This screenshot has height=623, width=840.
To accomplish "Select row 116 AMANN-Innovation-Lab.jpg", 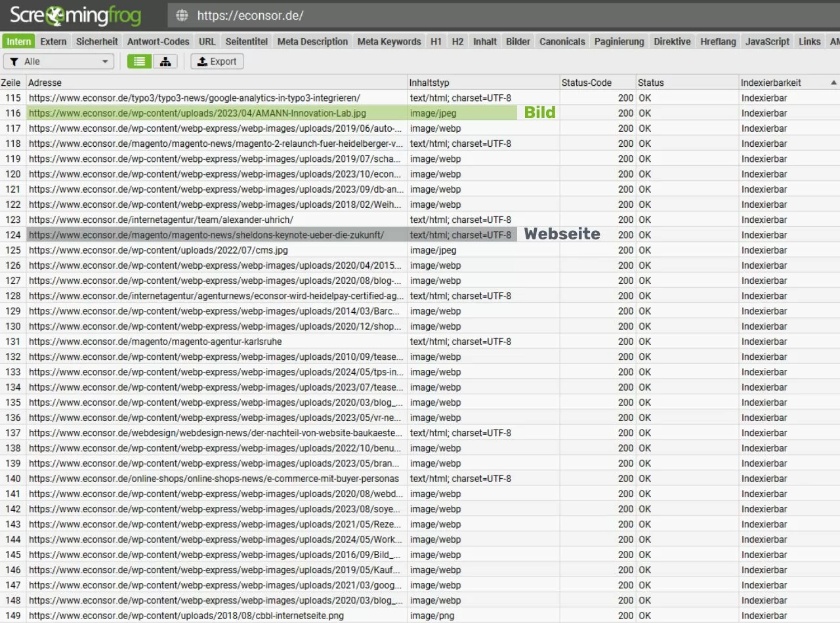I will coord(198,113).
